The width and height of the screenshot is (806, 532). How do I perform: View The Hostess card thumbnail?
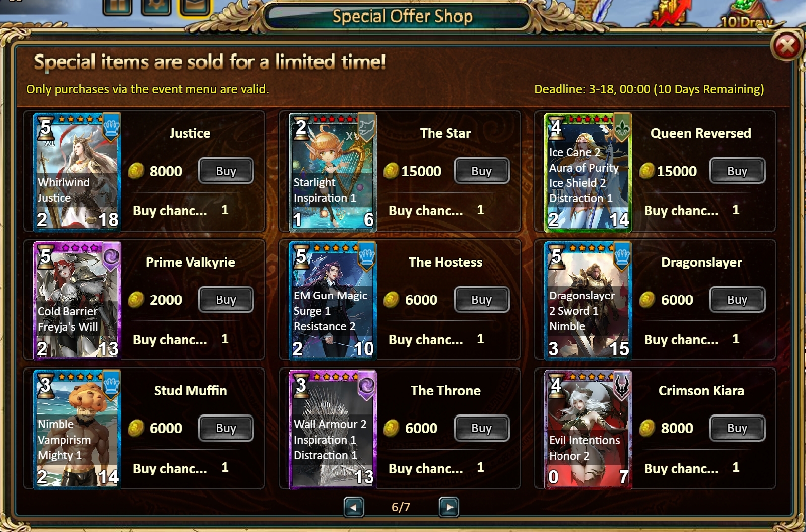(x=333, y=300)
